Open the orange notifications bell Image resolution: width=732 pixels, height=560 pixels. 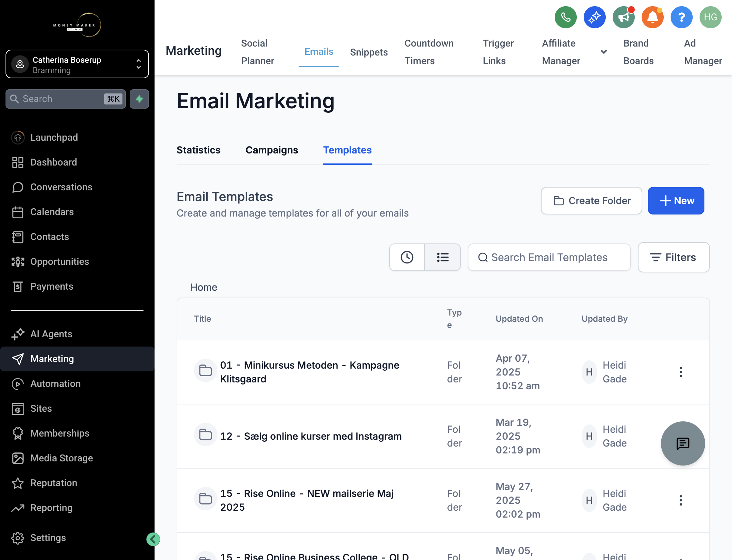tap(652, 17)
